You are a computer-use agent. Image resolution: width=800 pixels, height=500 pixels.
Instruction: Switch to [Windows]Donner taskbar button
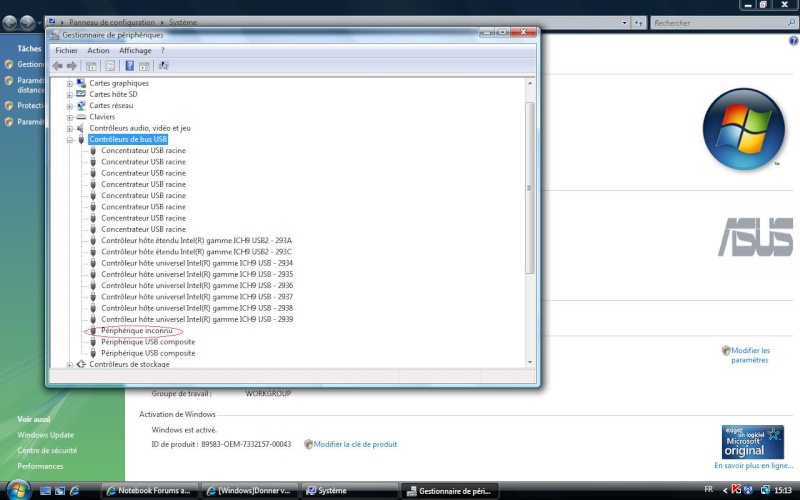248,491
